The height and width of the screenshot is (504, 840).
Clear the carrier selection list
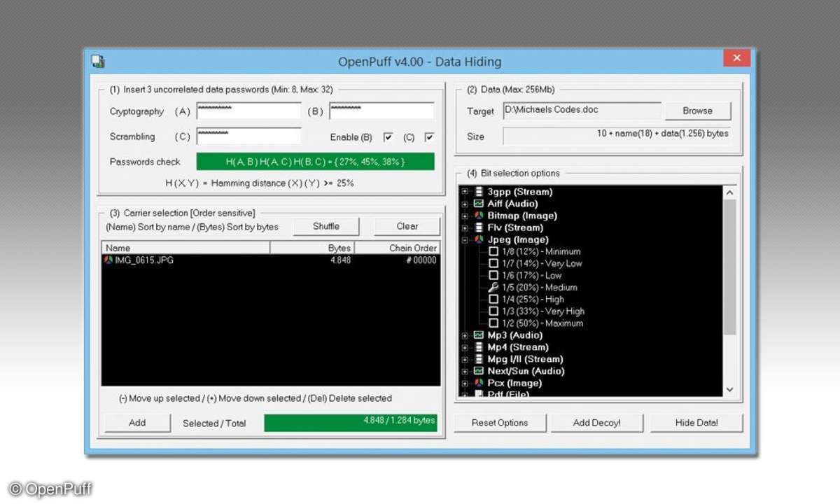[x=407, y=226]
